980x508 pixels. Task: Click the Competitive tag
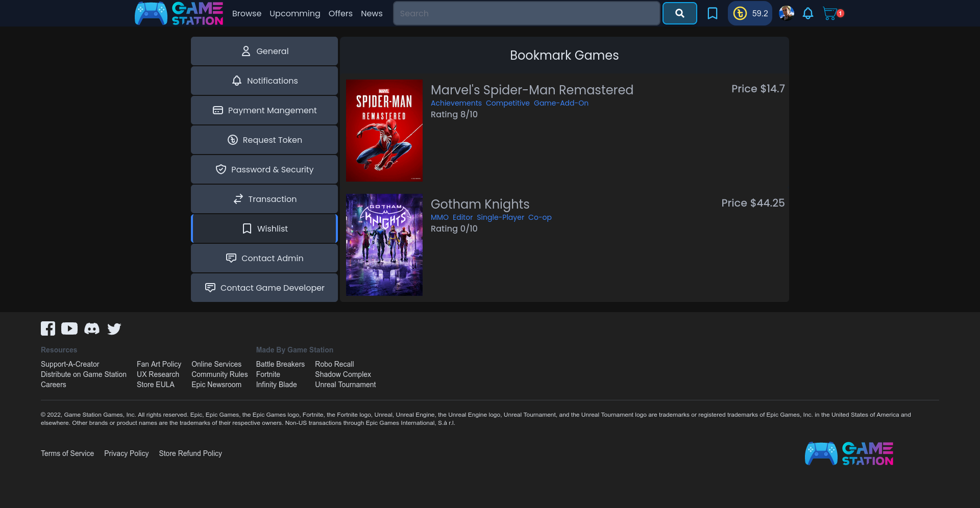(x=507, y=103)
